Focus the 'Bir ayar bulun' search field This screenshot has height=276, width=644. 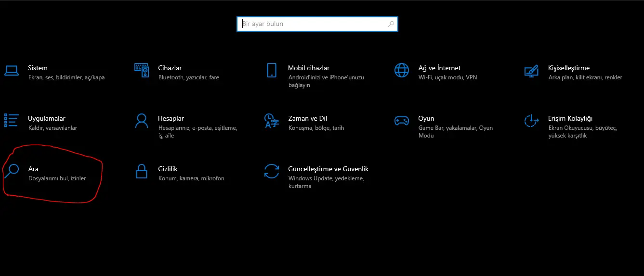[317, 24]
